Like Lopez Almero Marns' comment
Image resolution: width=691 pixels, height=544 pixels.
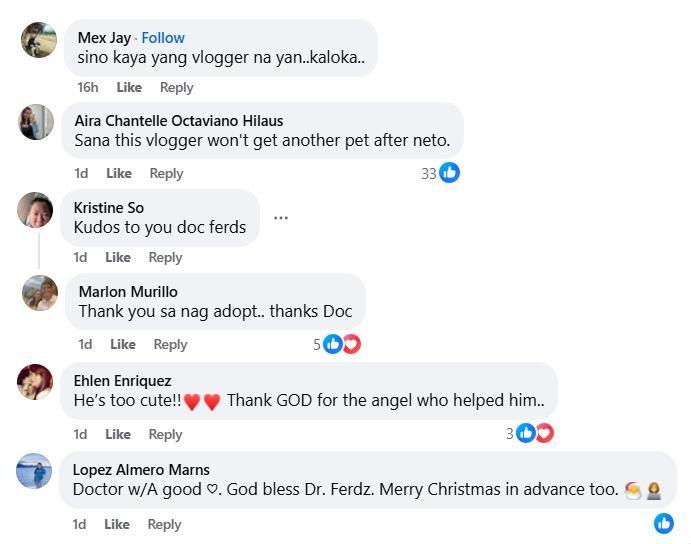tap(117, 524)
